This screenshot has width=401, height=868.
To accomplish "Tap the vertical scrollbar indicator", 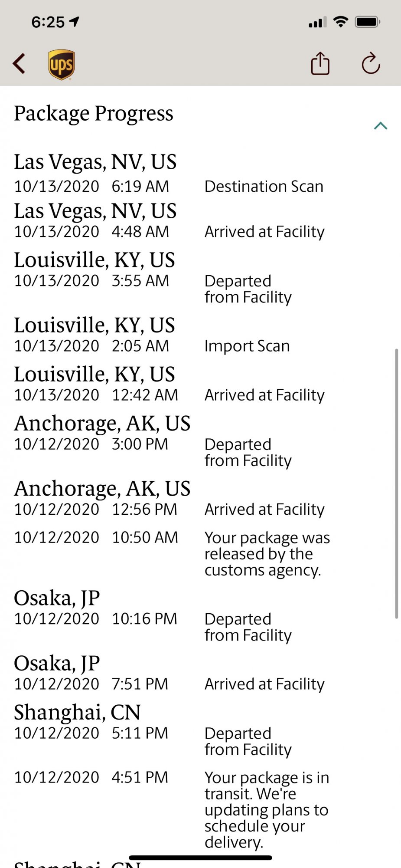I will pos(396,483).
